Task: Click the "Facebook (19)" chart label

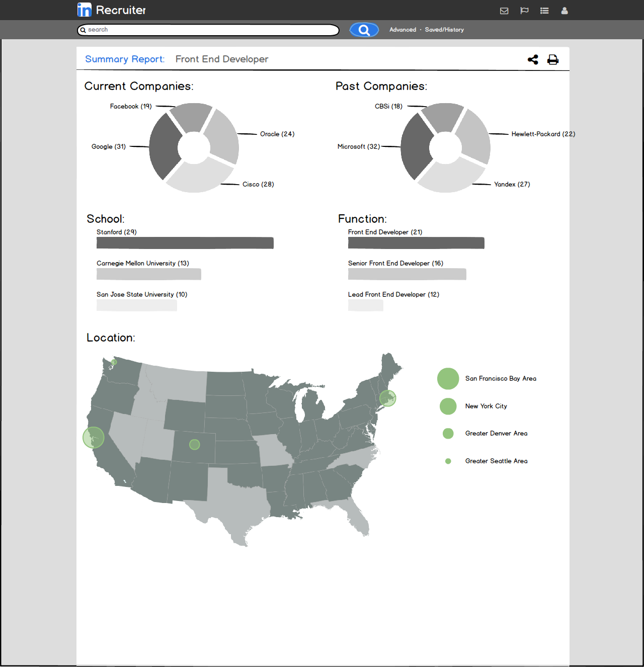Action: (131, 107)
